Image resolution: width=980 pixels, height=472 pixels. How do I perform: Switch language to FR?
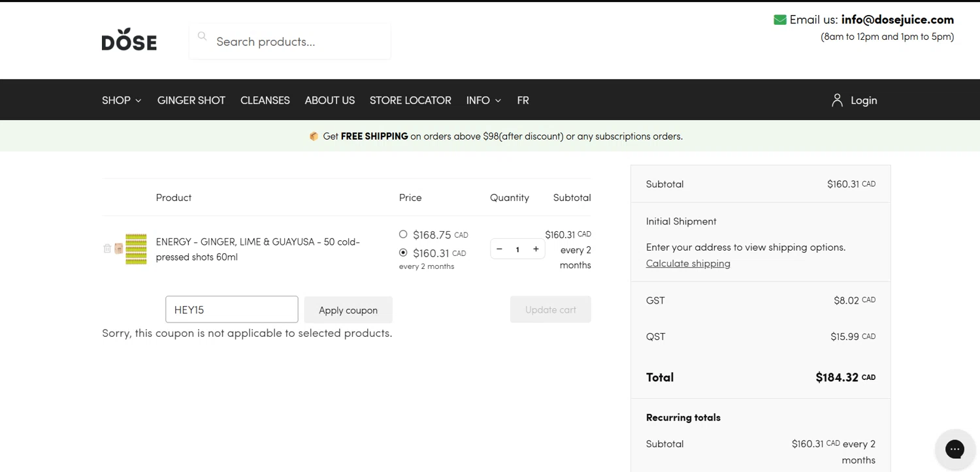[523, 100]
